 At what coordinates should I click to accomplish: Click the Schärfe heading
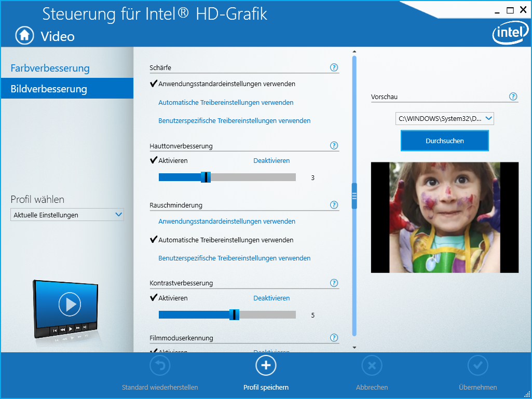coord(160,67)
